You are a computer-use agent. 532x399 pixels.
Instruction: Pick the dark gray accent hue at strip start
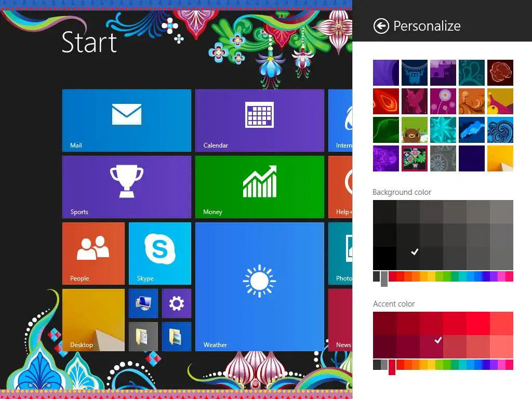(377, 365)
